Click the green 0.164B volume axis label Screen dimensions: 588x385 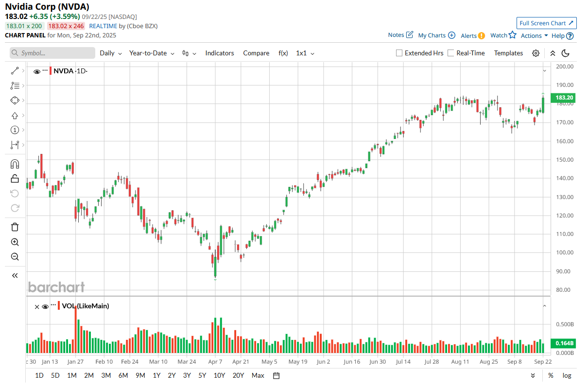(x=562, y=343)
